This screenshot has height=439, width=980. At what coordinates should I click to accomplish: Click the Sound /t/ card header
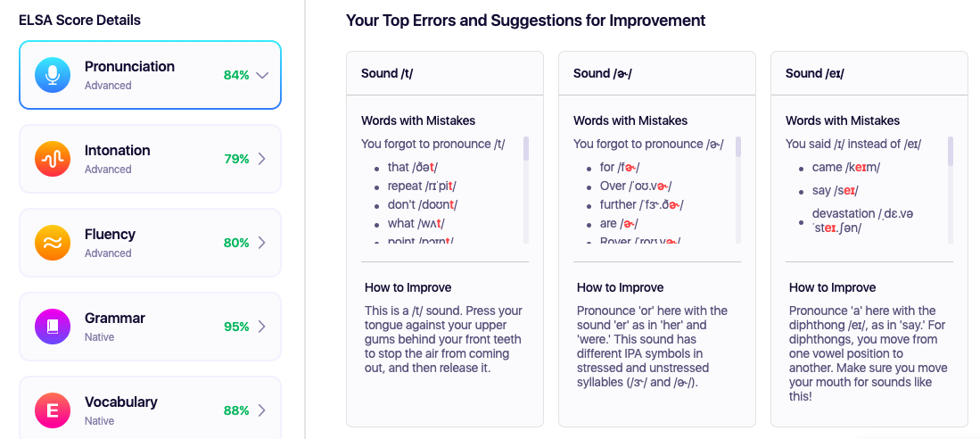click(444, 73)
